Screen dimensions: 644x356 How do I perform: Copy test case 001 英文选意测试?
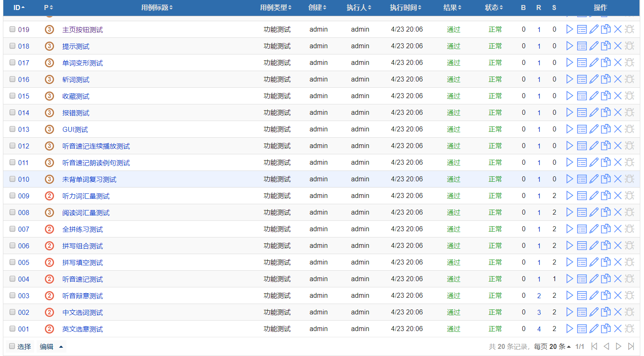[x=606, y=329]
